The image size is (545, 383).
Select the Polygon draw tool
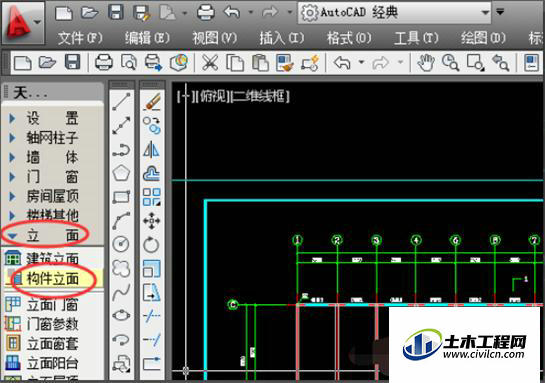click(x=121, y=173)
